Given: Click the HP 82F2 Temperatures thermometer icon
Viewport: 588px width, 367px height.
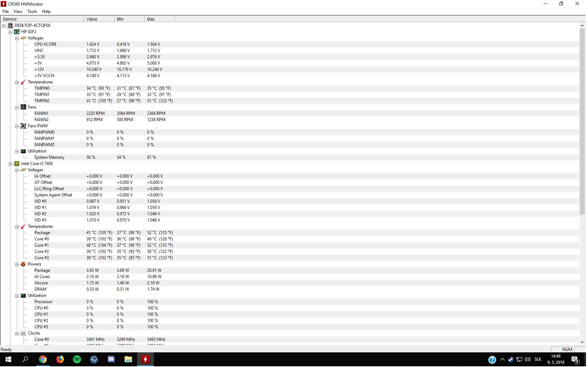Looking at the screenshot, I should 23,82.
